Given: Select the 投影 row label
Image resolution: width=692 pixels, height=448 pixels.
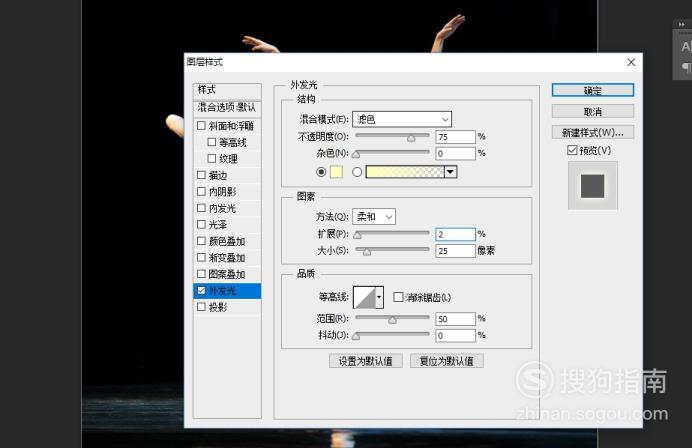Looking at the screenshot, I should tap(218, 307).
